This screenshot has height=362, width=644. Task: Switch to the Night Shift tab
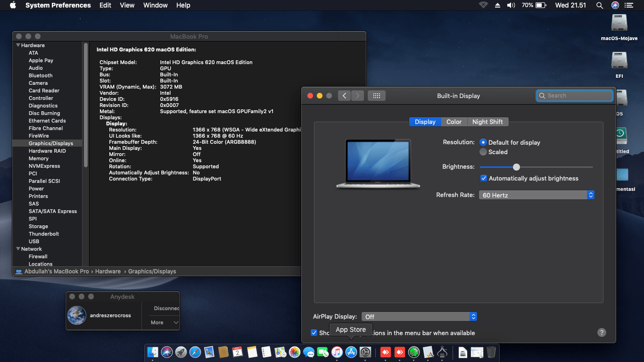click(x=487, y=122)
